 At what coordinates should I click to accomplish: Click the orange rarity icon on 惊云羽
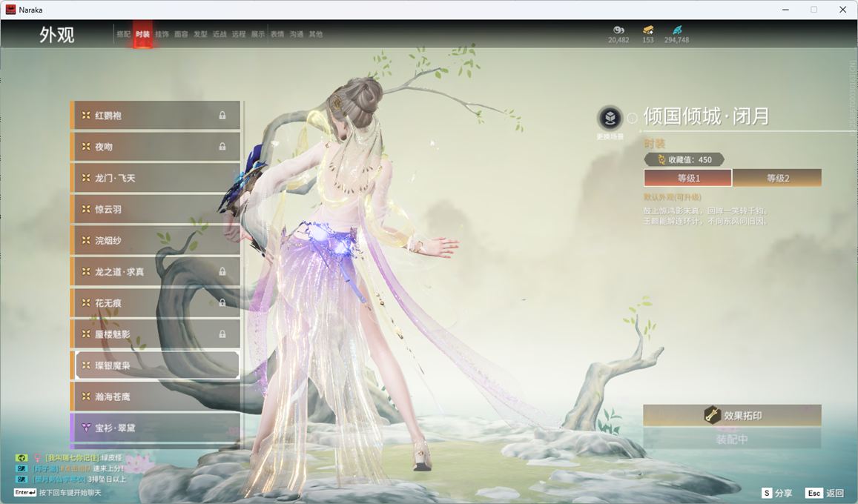[x=86, y=209]
